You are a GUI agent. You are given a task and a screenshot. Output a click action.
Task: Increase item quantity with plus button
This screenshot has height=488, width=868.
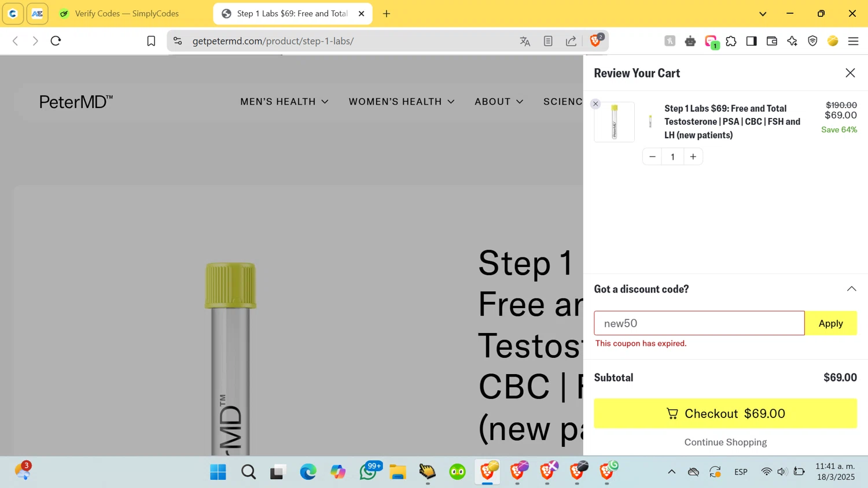pos(693,157)
